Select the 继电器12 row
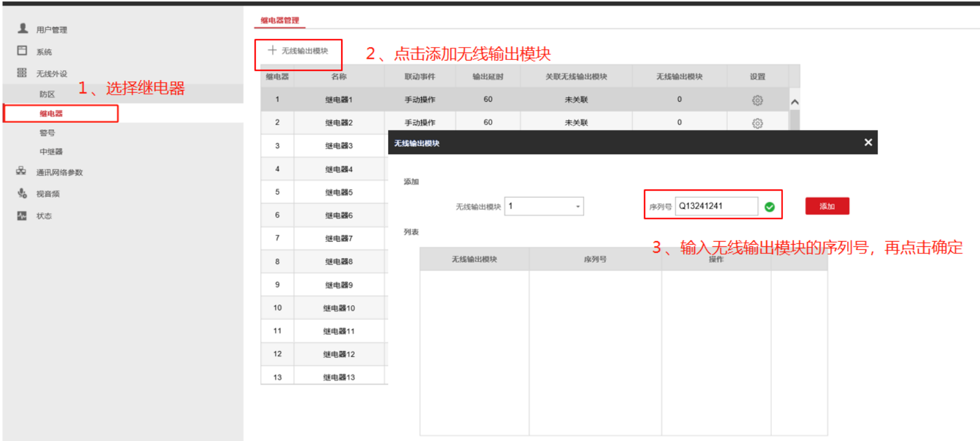 (325, 354)
